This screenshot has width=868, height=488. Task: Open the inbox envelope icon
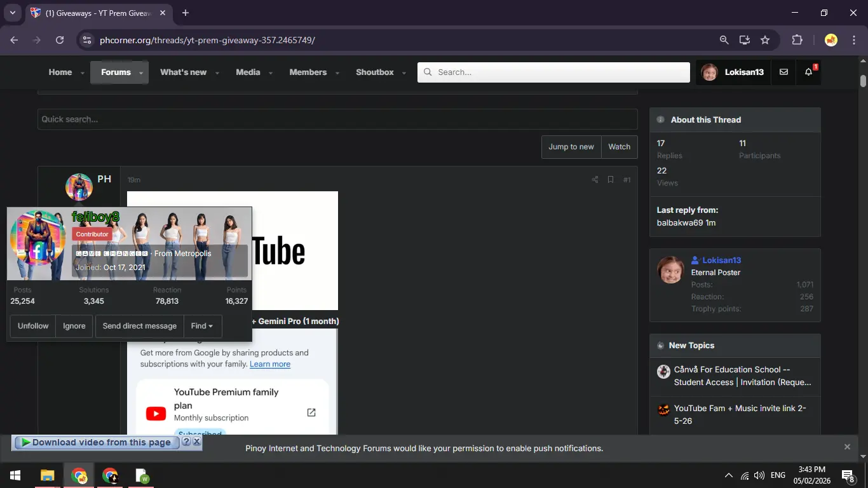point(783,72)
